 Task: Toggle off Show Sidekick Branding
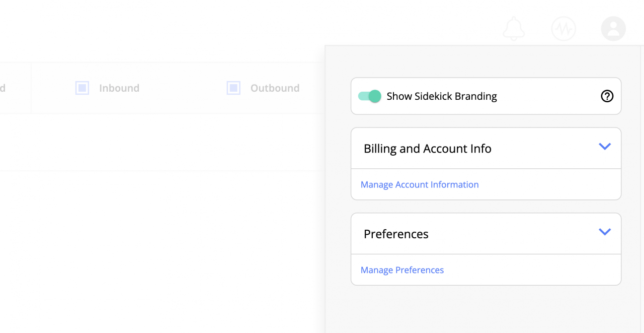[369, 96]
